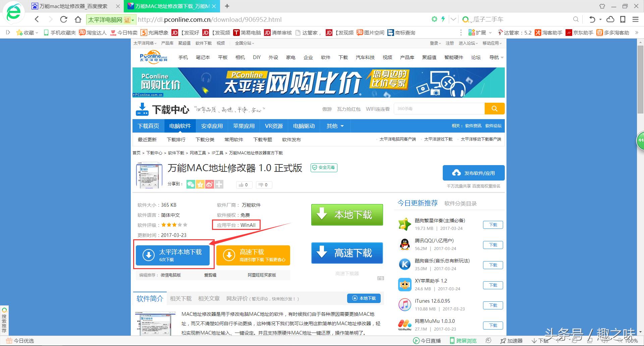Give a thumbs-down to the software
Screen dimensions: 644x346
coord(264,185)
